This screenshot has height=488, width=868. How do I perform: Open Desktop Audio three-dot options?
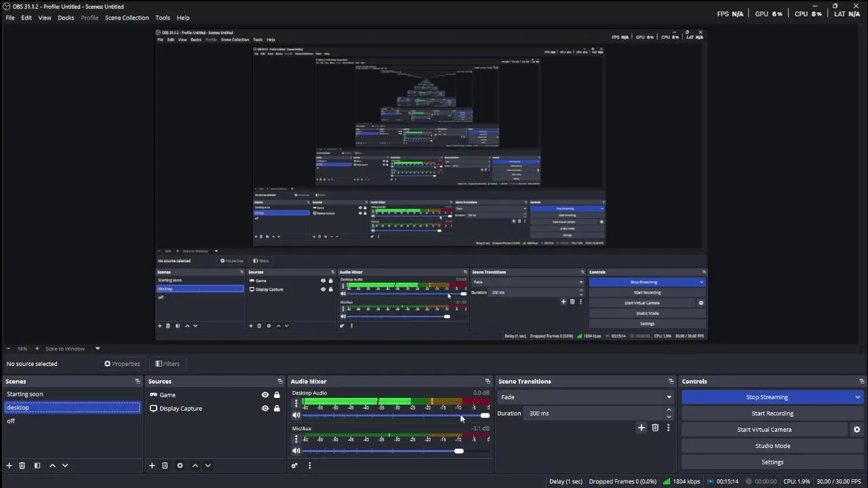point(296,403)
